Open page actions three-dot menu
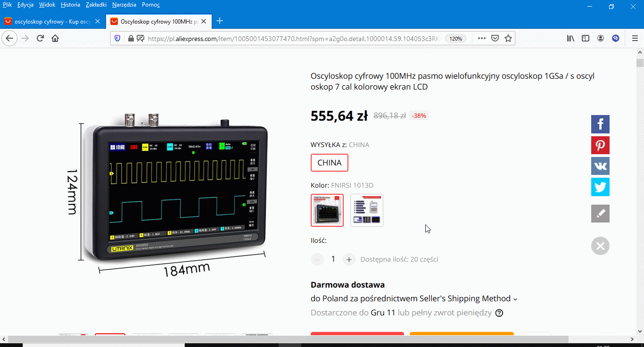 coord(481,39)
